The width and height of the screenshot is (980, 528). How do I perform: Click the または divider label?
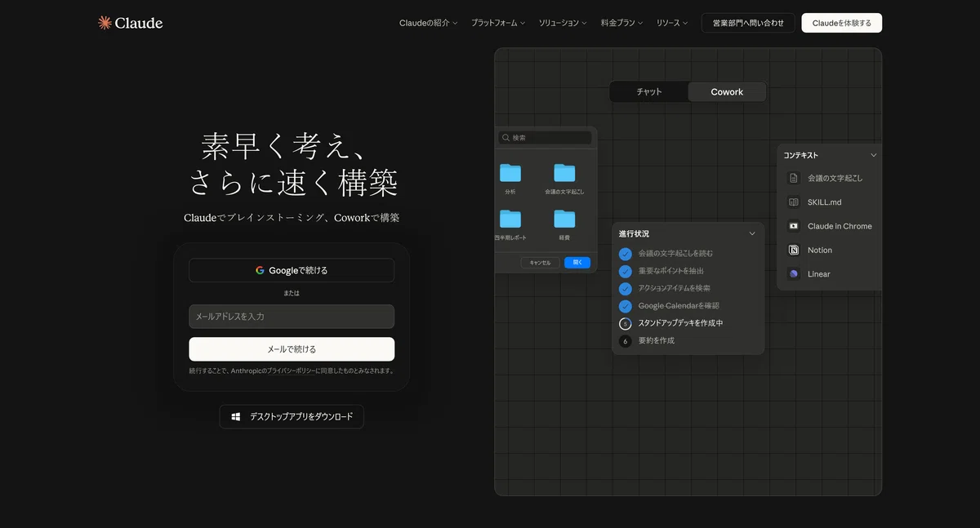(x=292, y=293)
